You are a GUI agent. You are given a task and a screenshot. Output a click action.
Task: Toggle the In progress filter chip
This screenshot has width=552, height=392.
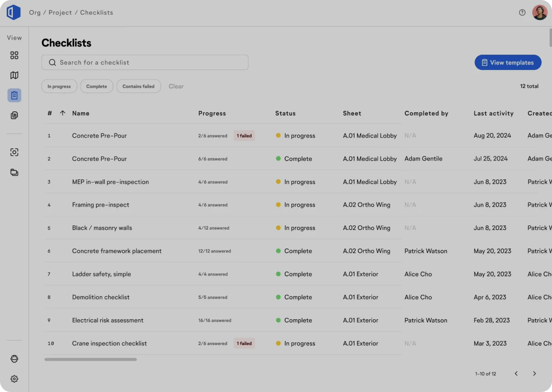[x=59, y=86]
